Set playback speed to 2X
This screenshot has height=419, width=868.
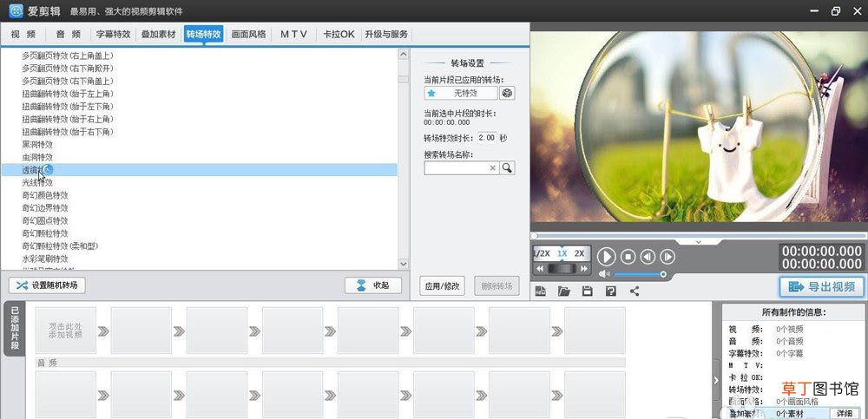click(x=580, y=253)
